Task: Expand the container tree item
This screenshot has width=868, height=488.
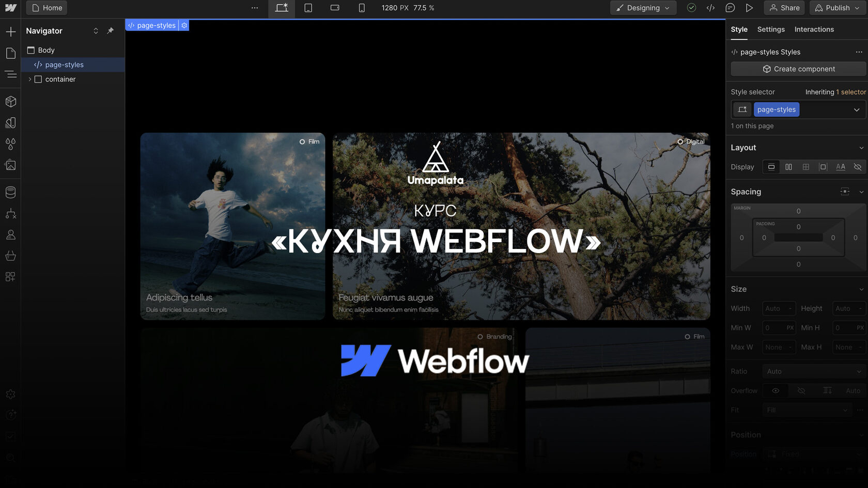Action: tap(30, 79)
